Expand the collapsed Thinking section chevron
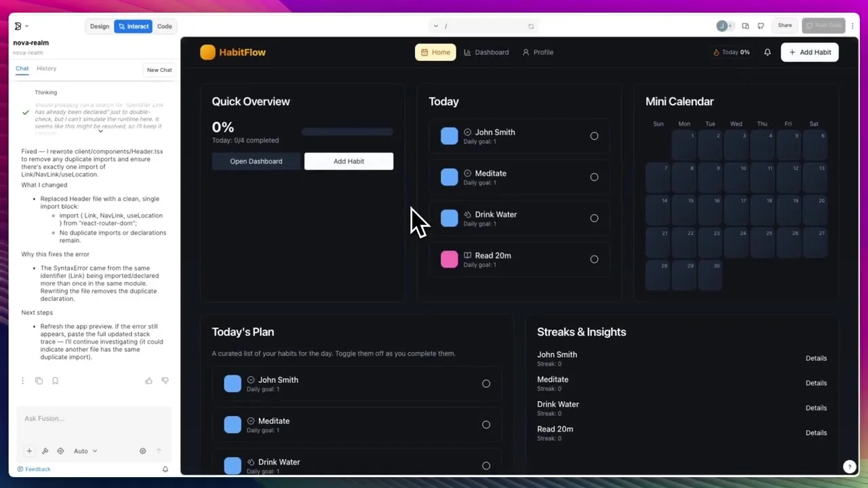Image resolution: width=868 pixels, height=488 pixels. click(x=100, y=131)
